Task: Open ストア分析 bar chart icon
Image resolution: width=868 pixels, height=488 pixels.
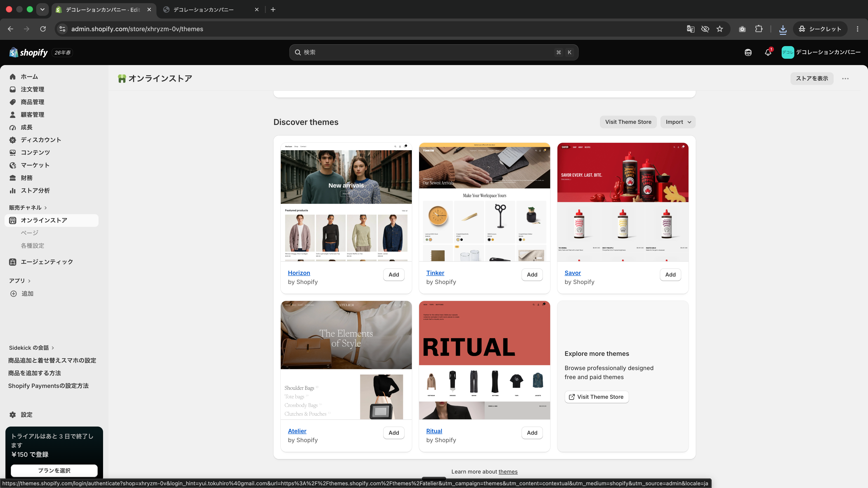Action: tap(13, 191)
